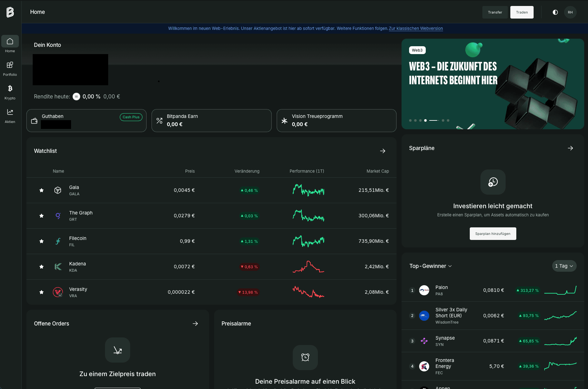Viewport: 588px width, 389px height.
Task: Click the Verasity coin icon
Action: click(x=58, y=292)
